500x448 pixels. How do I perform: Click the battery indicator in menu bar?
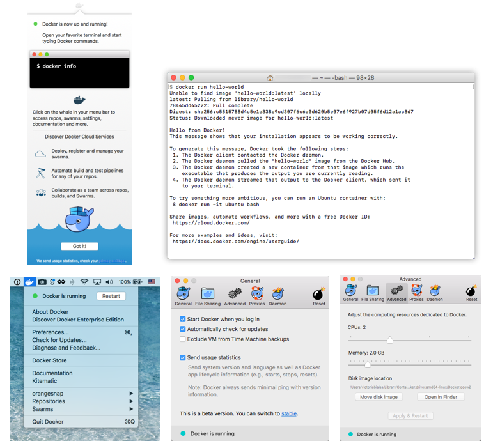point(137,282)
